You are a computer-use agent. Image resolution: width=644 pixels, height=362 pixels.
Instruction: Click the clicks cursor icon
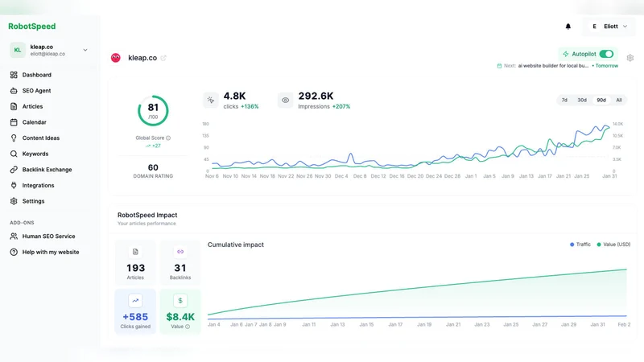211,100
